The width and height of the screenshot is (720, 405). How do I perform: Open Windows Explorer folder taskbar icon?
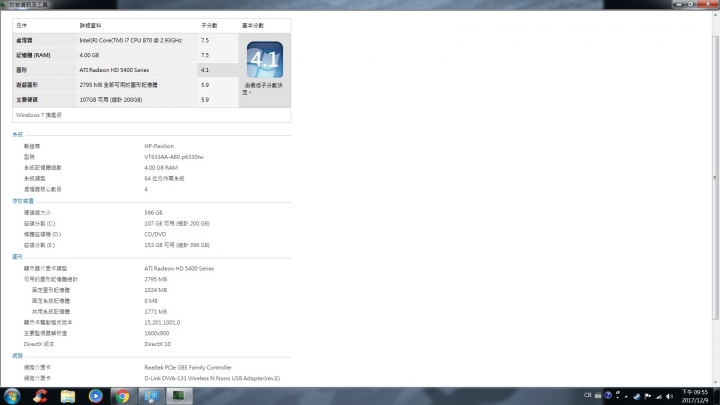(68, 396)
